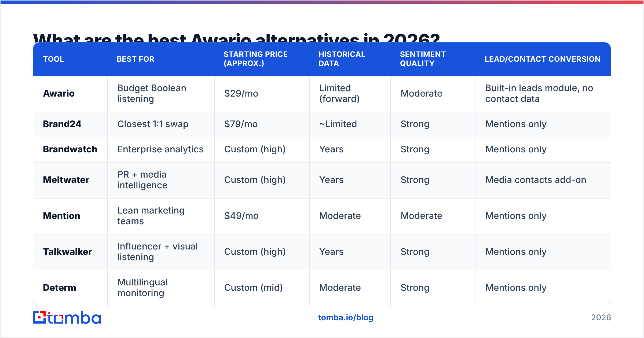Click Awario's Moderate sentiment cell
The image size is (644, 338).
pyautogui.click(x=433, y=94)
